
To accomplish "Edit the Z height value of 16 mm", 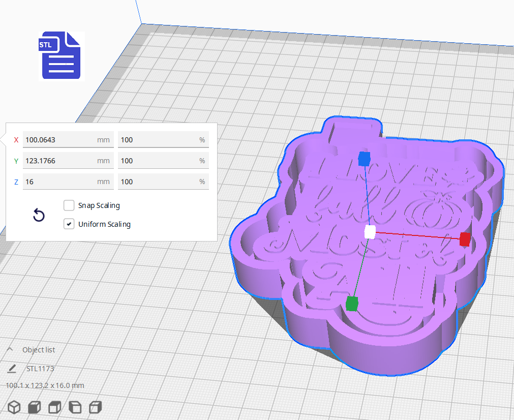I will click(68, 181).
